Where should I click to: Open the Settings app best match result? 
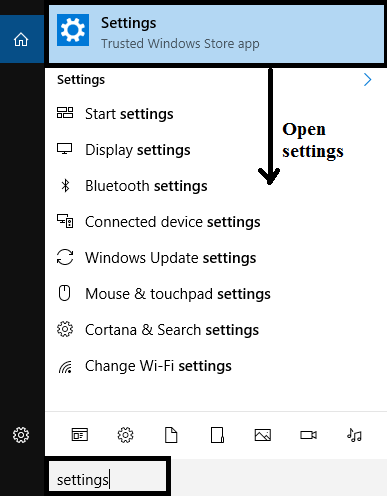216,34
